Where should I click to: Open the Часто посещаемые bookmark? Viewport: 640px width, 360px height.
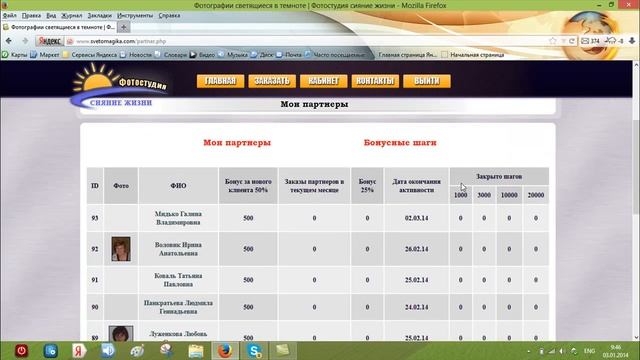click(x=335, y=55)
